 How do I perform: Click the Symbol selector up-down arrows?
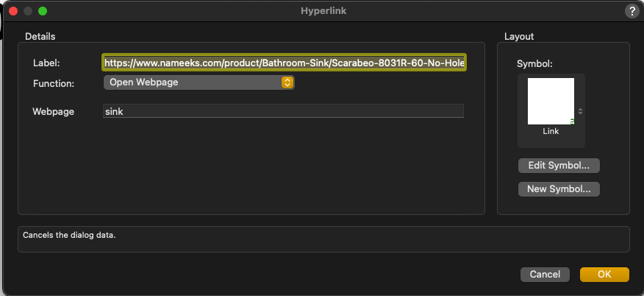click(x=580, y=111)
